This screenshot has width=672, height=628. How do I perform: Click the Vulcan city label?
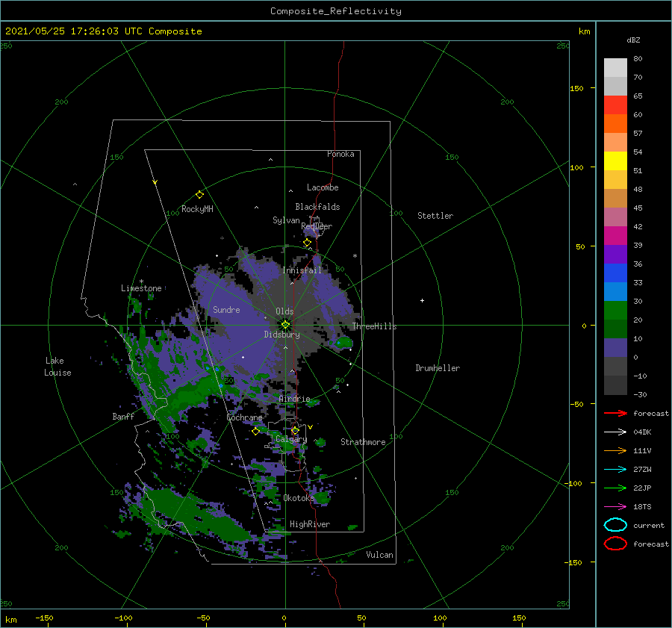pos(379,555)
